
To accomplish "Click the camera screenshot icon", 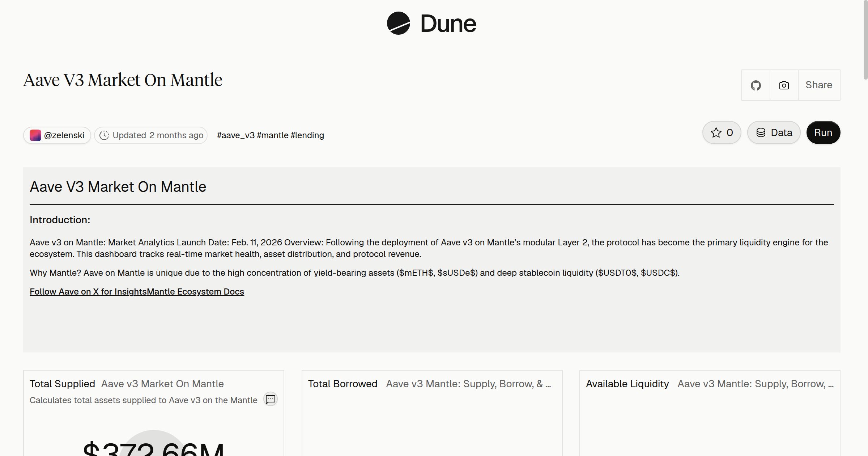I will pyautogui.click(x=784, y=85).
